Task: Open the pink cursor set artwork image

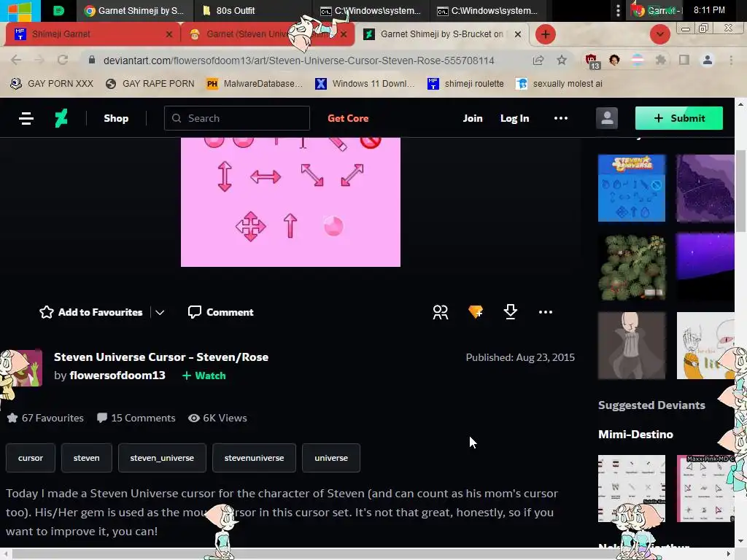Action: pos(290,202)
